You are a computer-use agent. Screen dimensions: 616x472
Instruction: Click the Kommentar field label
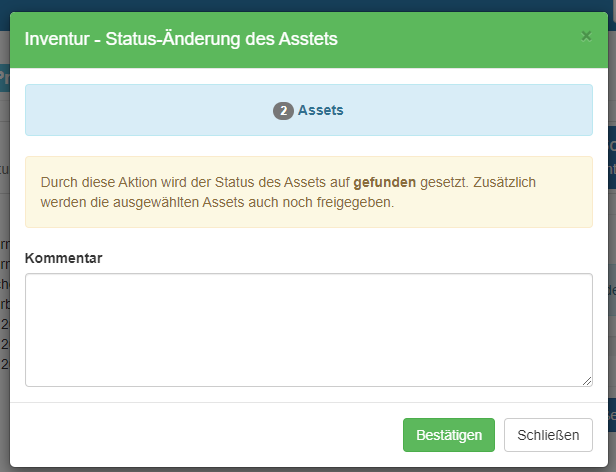coord(64,258)
